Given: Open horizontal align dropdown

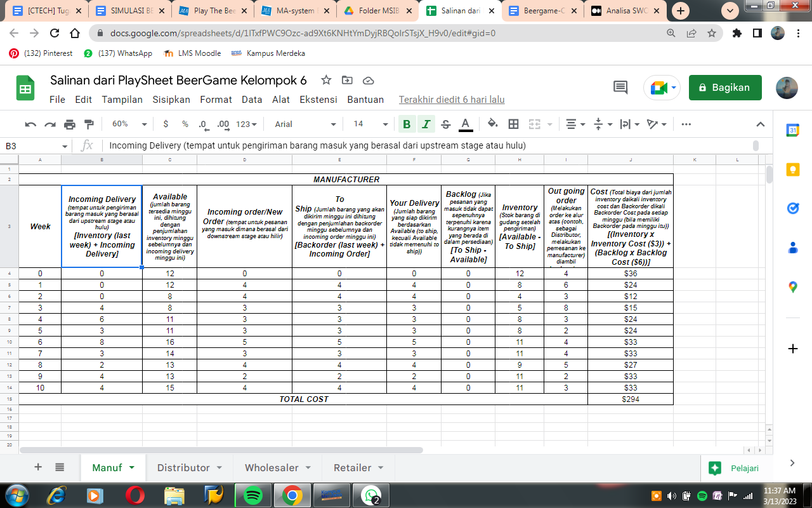Looking at the screenshot, I should [575, 124].
